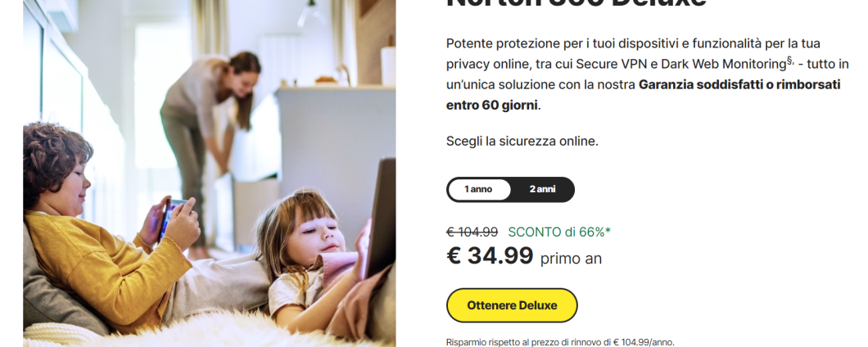Click the renewal price savings note

pos(560,342)
